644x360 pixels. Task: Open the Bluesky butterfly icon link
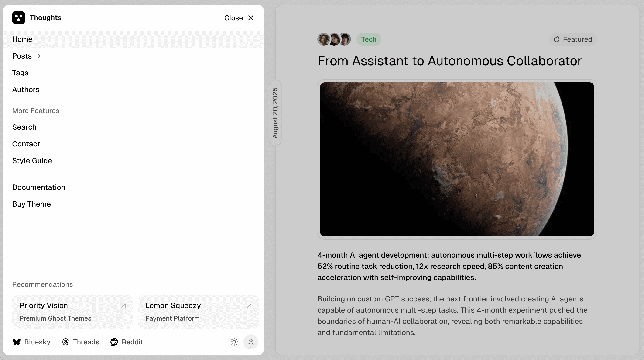(x=17, y=342)
